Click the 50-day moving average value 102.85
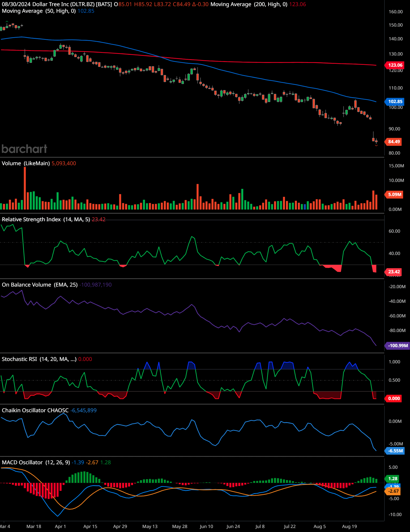This screenshot has height=532, width=410. click(86, 11)
